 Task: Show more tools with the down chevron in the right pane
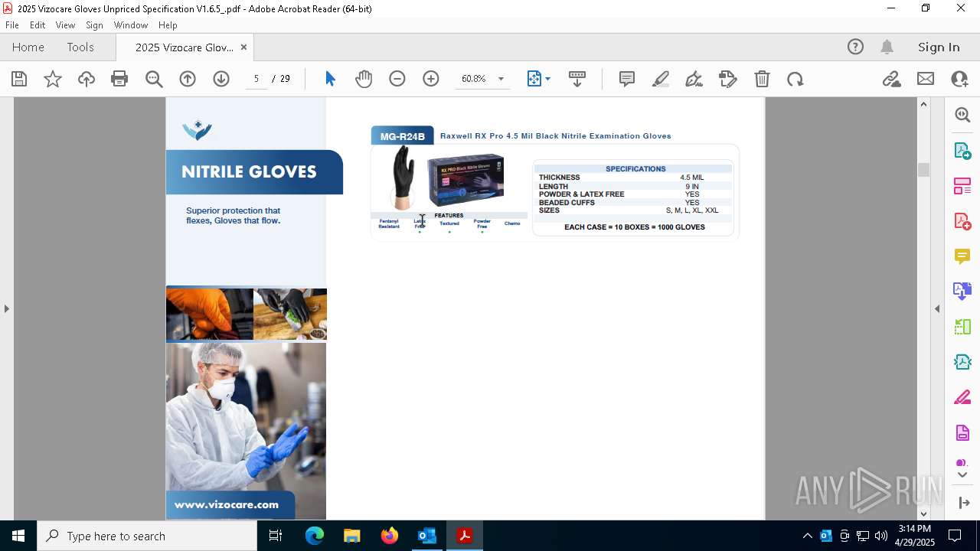coord(962,475)
